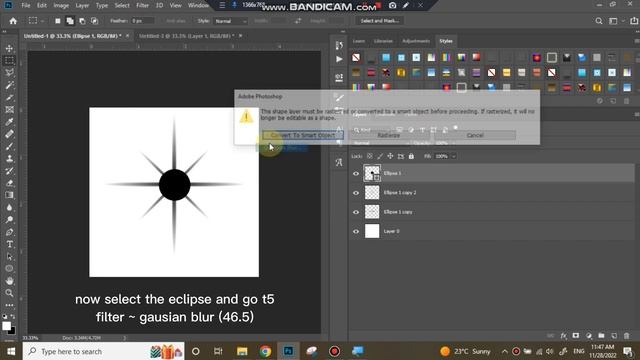Click the foreground color swatch
640x360 pixels.
(x=6, y=326)
